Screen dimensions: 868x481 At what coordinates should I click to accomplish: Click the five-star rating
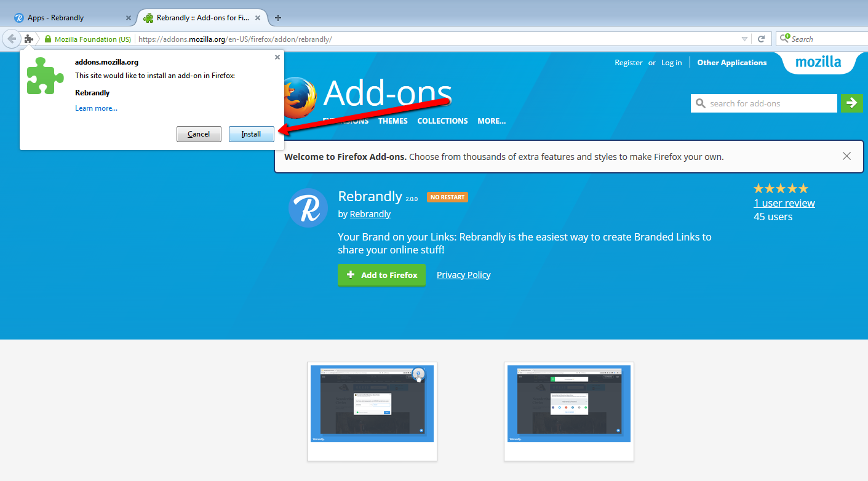click(x=781, y=189)
